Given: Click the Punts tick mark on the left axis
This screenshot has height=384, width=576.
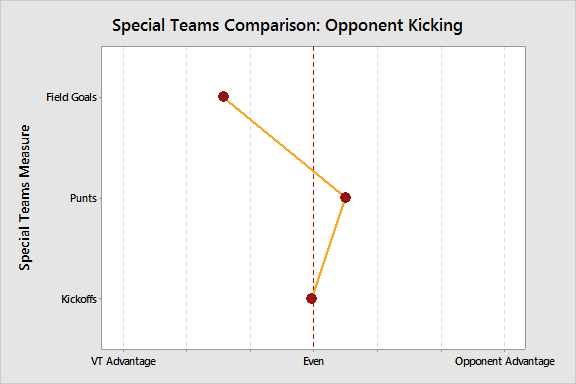Looking at the screenshot, I should pyautogui.click(x=100, y=198).
